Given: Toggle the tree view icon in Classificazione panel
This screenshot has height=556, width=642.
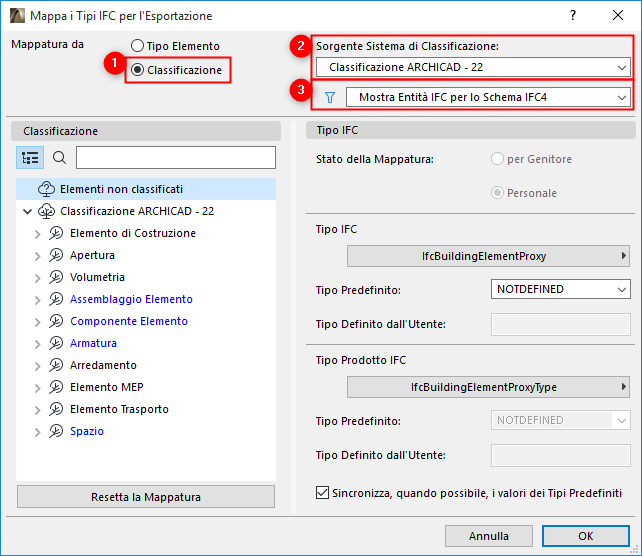Looking at the screenshot, I should click(x=30, y=157).
